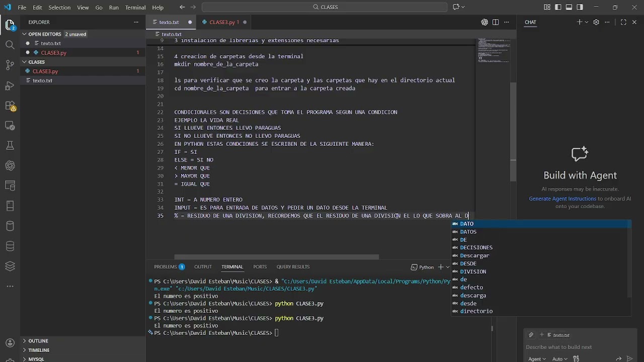Open Customize Layout button in title bar
The image size is (644, 362).
pyautogui.click(x=547, y=8)
